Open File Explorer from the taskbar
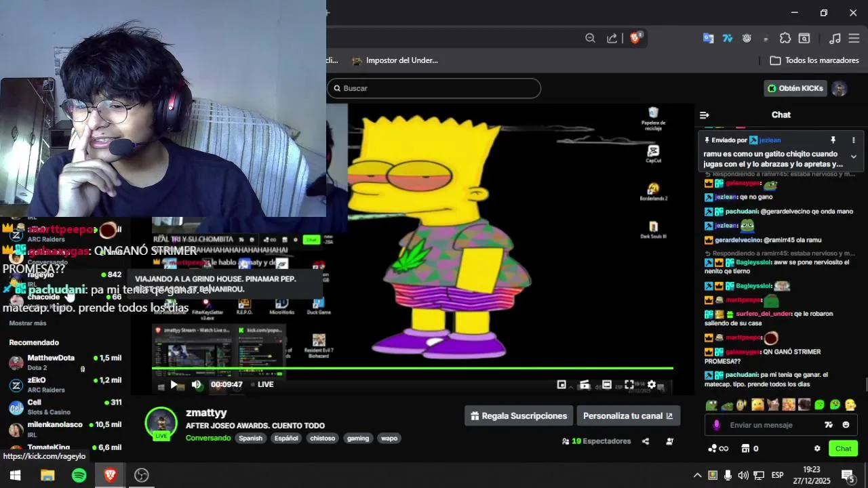This screenshot has height=488, width=868. click(47, 475)
